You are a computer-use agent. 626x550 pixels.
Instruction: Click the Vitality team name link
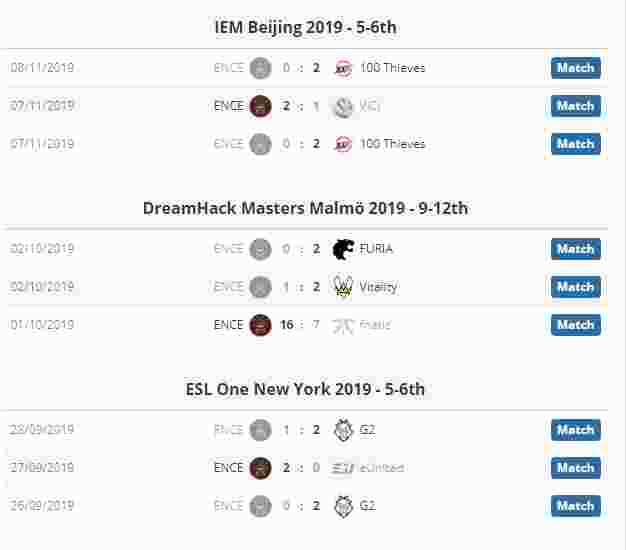[378, 287]
